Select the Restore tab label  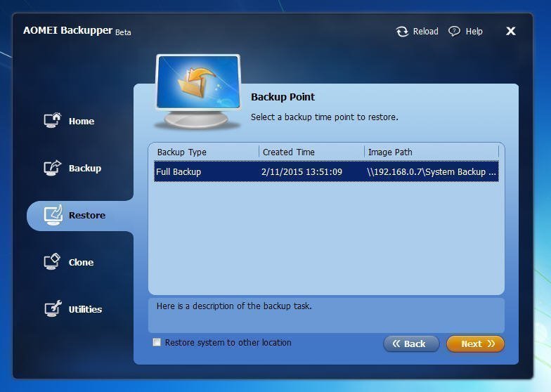click(x=87, y=215)
